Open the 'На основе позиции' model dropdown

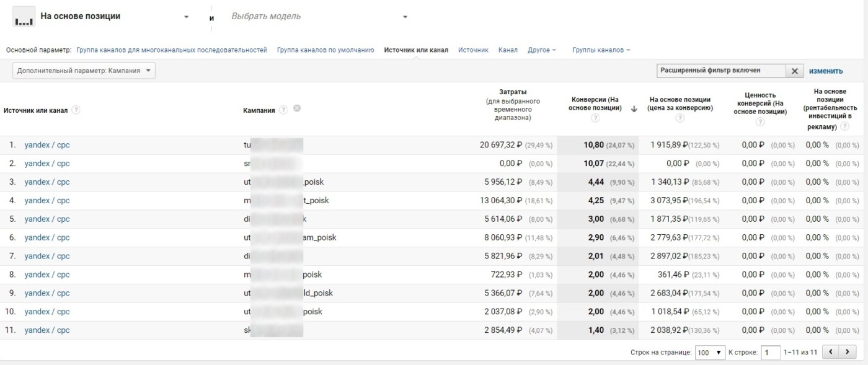[115, 17]
